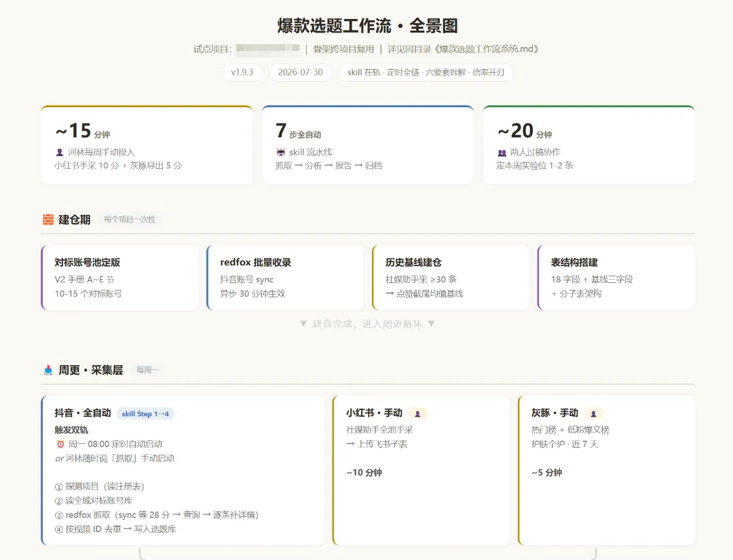Click the brick icon beside 建仓期
This screenshot has height=560, width=733.
point(48,220)
